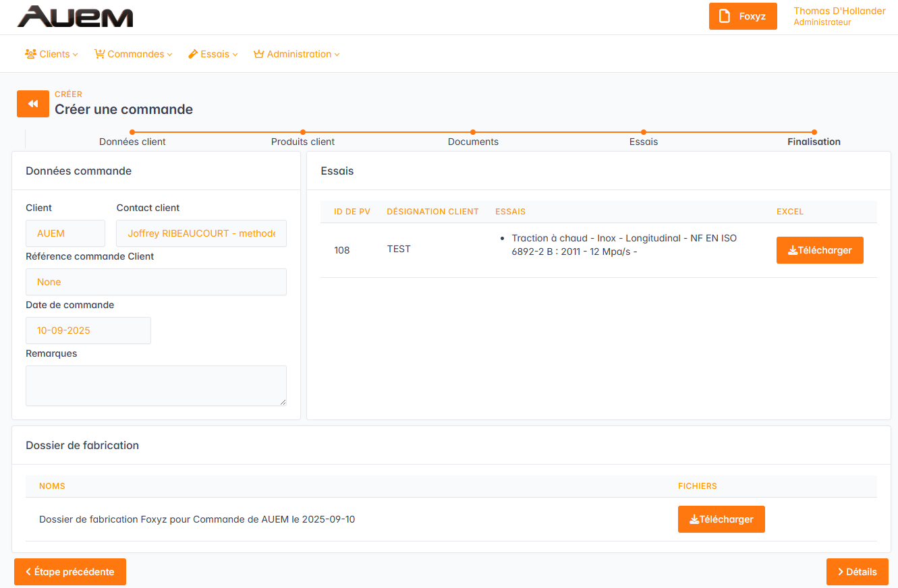The height and width of the screenshot is (588, 898).
Task: Download the Excel file for PV 108
Action: click(820, 250)
